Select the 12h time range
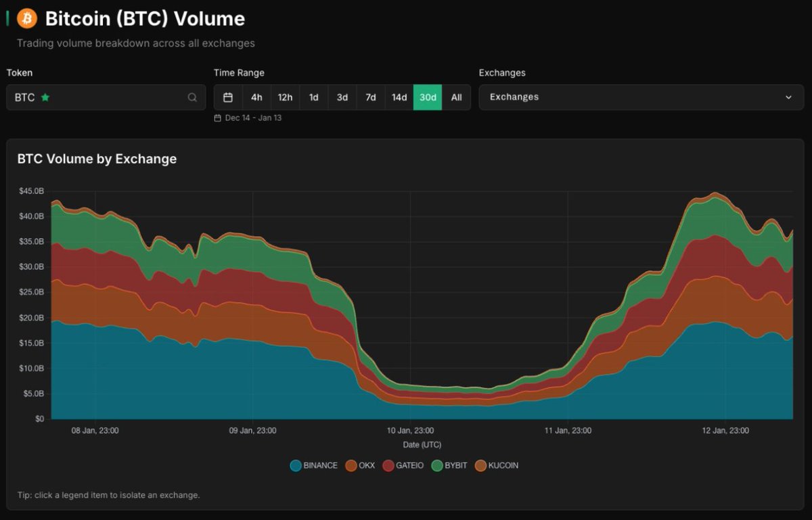The image size is (812, 520). tap(286, 97)
